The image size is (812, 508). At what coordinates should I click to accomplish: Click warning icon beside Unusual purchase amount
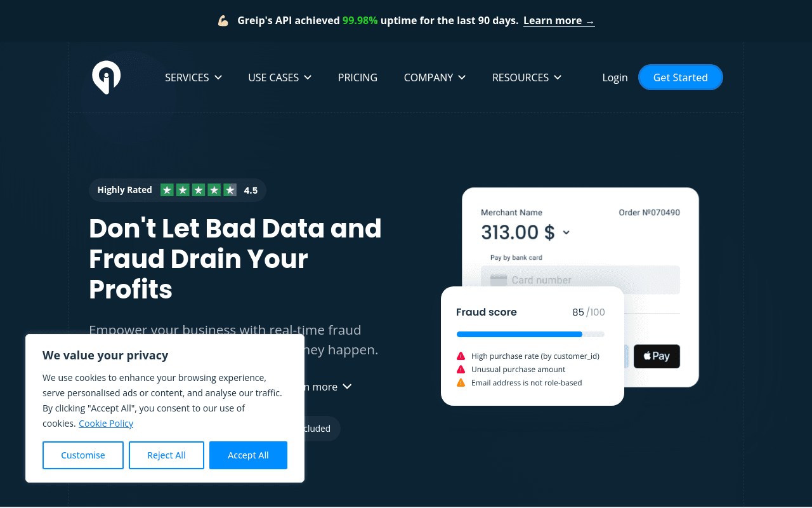point(461,370)
